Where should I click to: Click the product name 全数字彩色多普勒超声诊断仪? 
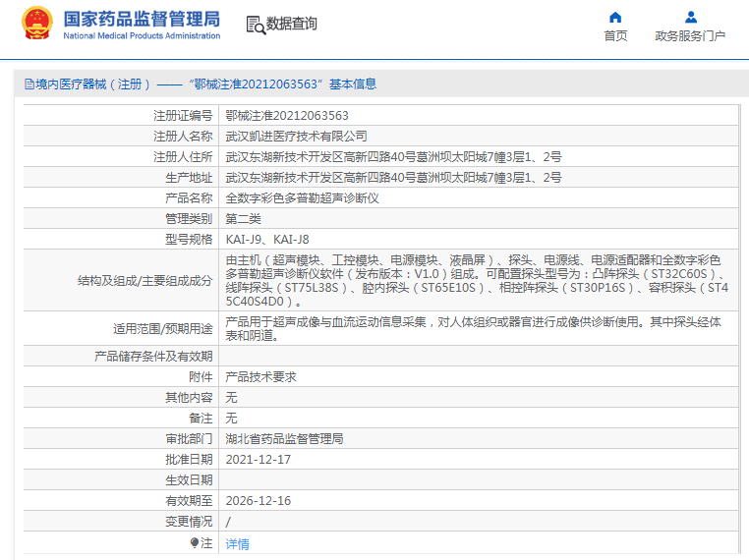point(302,197)
